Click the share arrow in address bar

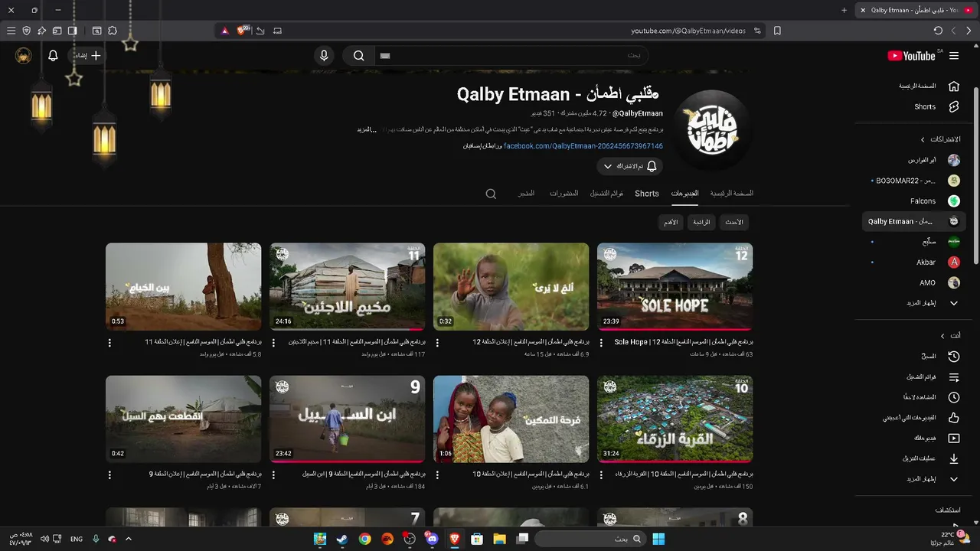[260, 31]
